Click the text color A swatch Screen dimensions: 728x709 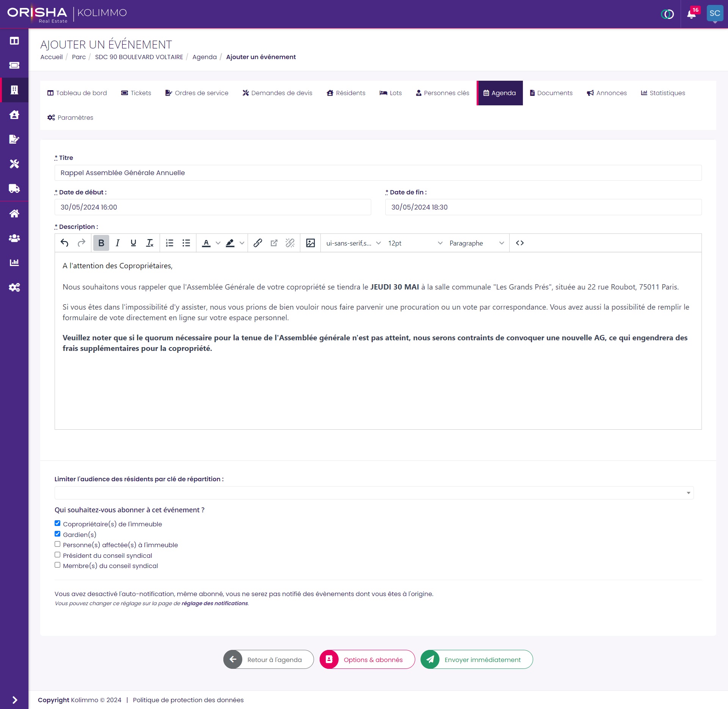(206, 243)
